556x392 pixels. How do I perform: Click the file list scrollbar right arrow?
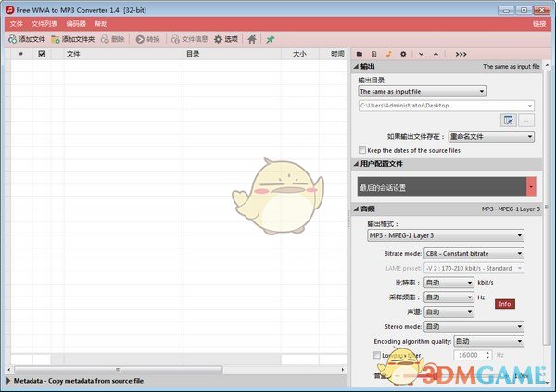(x=343, y=370)
